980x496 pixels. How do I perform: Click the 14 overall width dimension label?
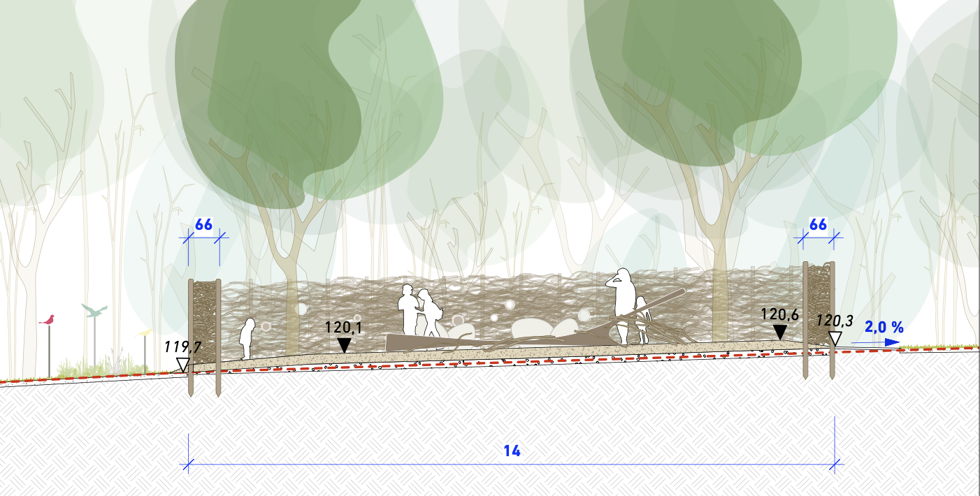[512, 451]
